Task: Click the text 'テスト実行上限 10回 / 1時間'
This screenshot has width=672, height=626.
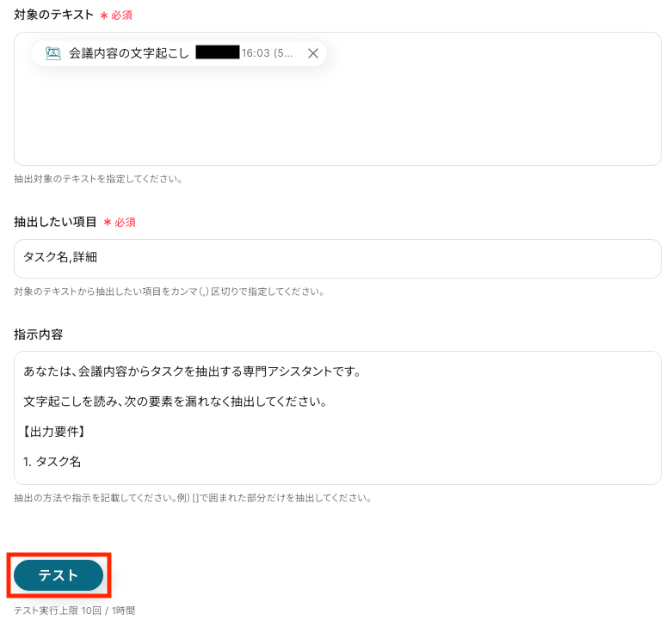Action: (75, 611)
